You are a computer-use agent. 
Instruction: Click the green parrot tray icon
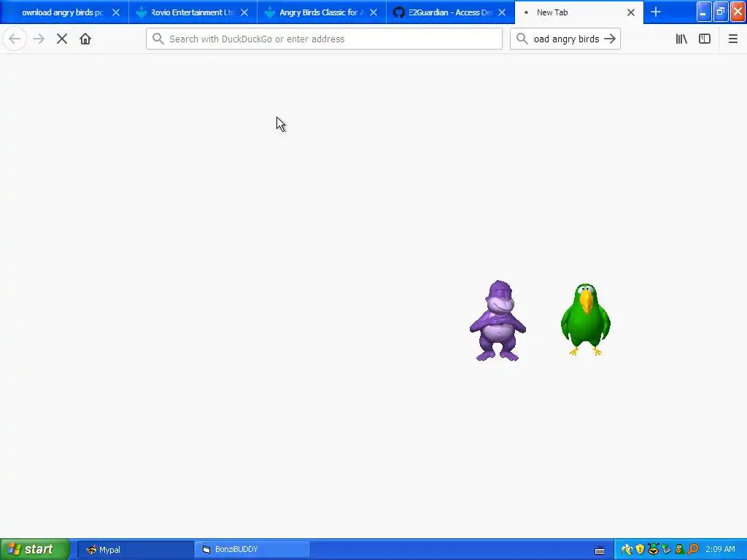680,550
